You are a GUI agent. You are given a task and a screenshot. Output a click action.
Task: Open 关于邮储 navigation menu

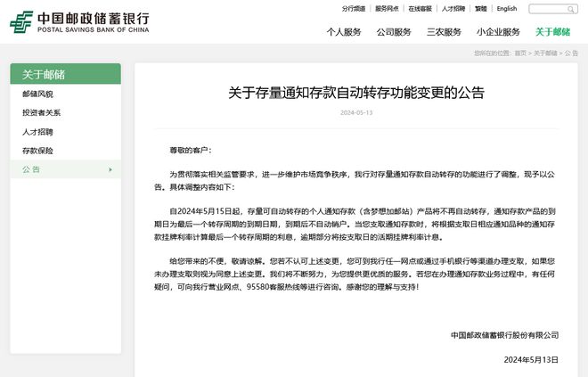(x=552, y=32)
